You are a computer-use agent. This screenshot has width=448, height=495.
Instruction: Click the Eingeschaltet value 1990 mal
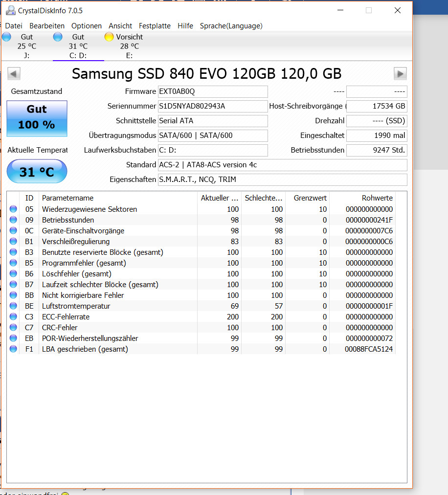(x=377, y=135)
